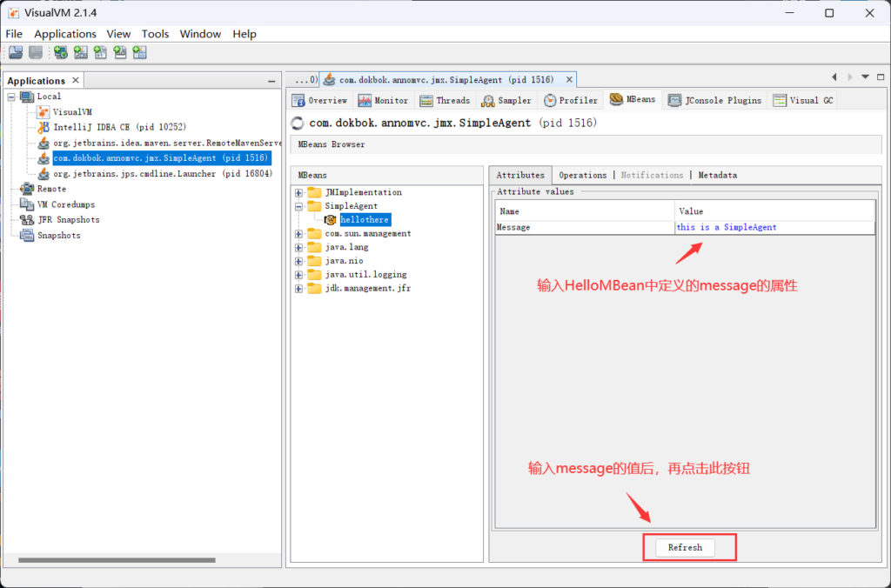The image size is (891, 588).
Task: Close the Applications panel tab
Action: tap(76, 81)
